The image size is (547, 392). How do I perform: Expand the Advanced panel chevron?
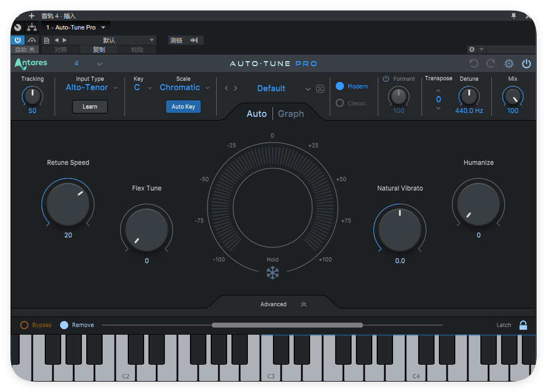click(304, 305)
